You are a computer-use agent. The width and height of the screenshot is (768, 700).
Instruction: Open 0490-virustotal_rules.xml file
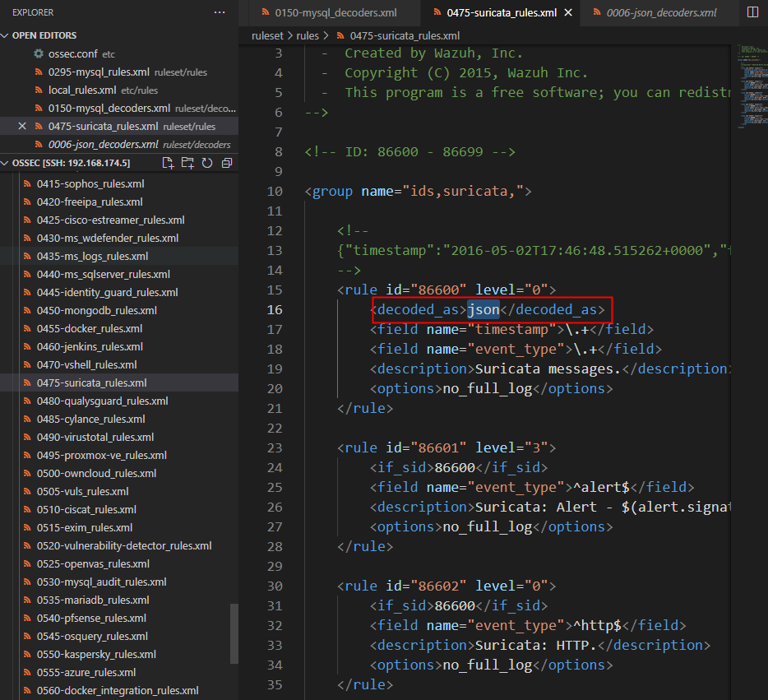click(x=119, y=438)
